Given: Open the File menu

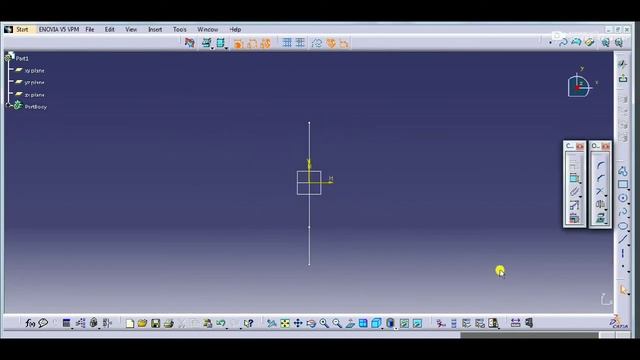Looking at the screenshot, I should click(90, 29).
